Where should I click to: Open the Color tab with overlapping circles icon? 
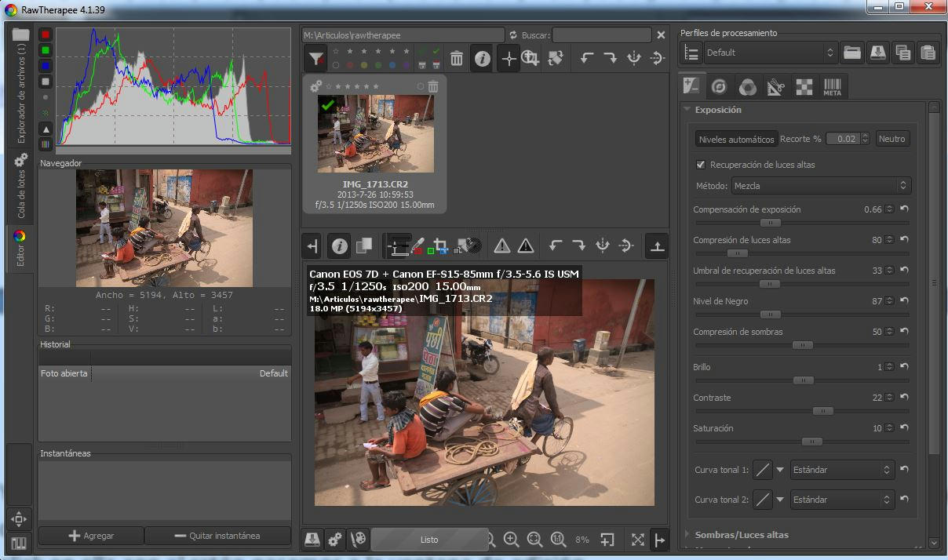[748, 86]
